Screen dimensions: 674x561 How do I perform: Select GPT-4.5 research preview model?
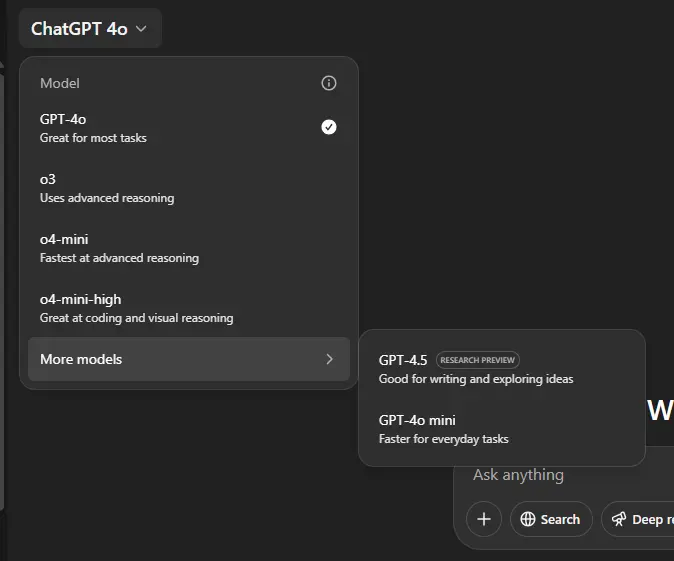coord(502,369)
